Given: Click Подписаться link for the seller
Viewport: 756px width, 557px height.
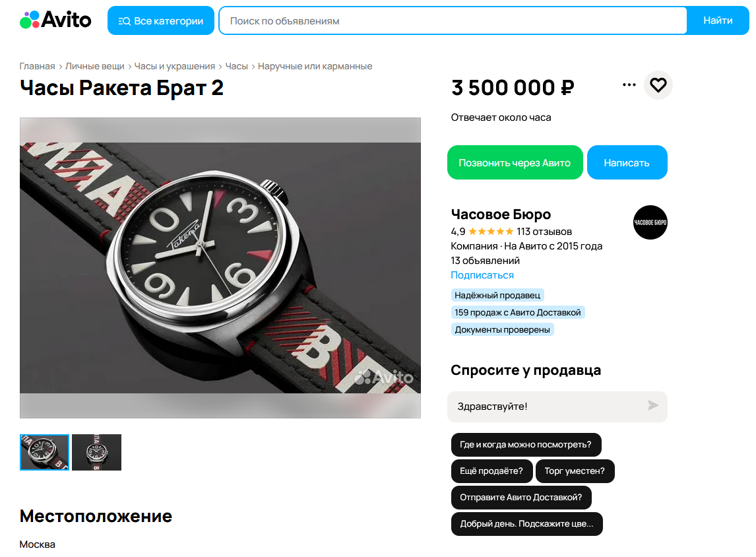Looking at the screenshot, I should pyautogui.click(x=482, y=275).
